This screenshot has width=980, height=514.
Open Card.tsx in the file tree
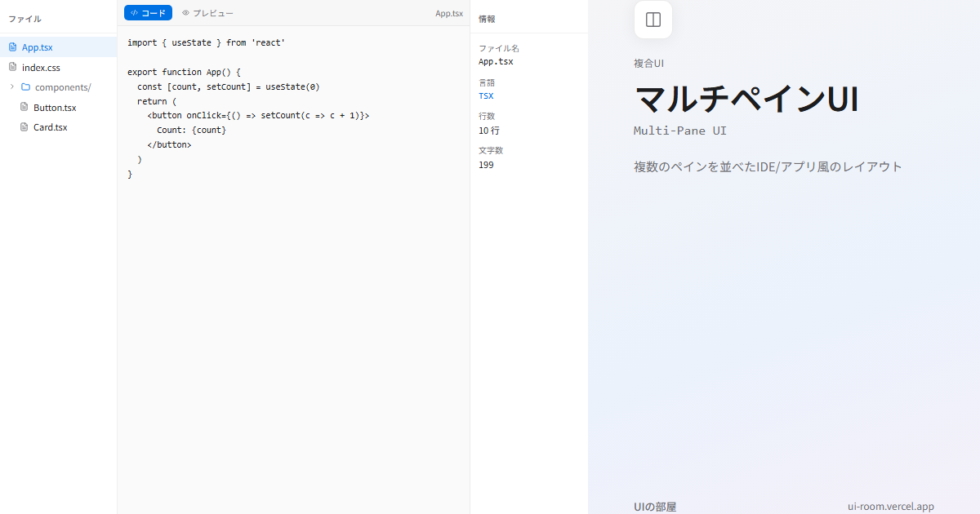(58, 127)
